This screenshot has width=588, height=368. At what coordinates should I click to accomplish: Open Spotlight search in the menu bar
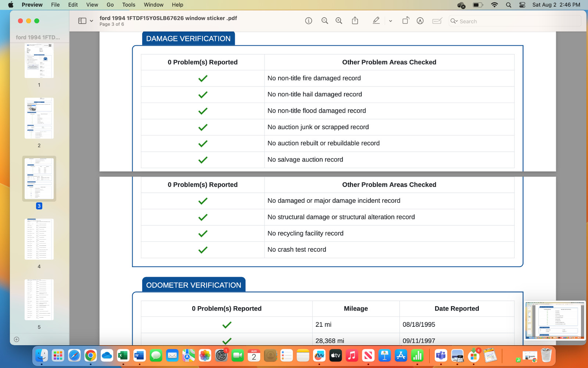click(x=508, y=5)
